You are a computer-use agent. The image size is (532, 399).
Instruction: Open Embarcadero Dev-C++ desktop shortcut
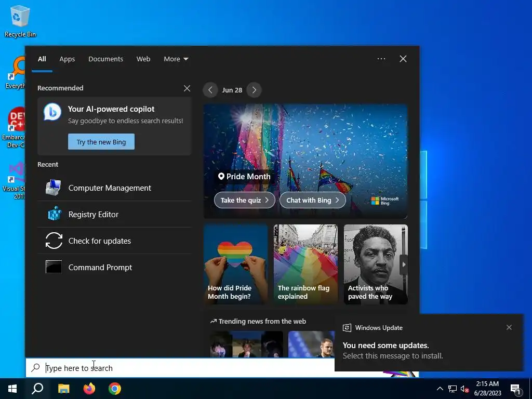pyautogui.click(x=14, y=128)
